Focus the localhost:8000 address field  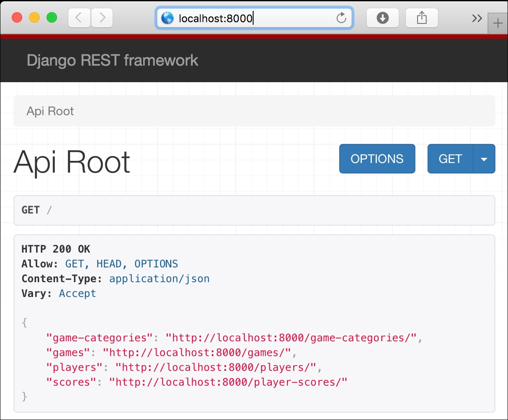point(252,18)
